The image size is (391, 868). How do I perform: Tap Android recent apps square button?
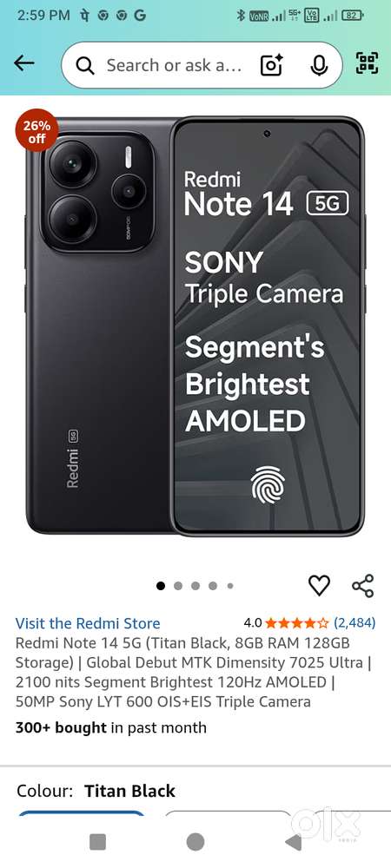[x=97, y=842]
